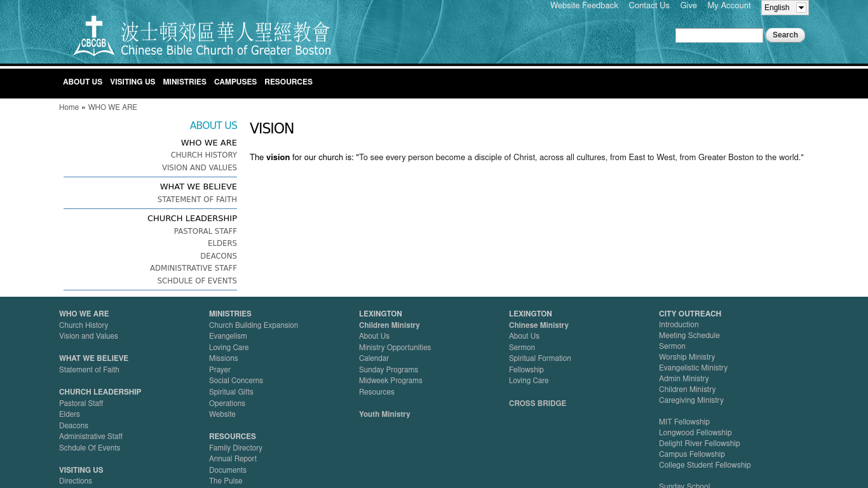Screen dimensions: 868x488
Task: Open Lexington Children Ministry link
Action: click(390, 325)
